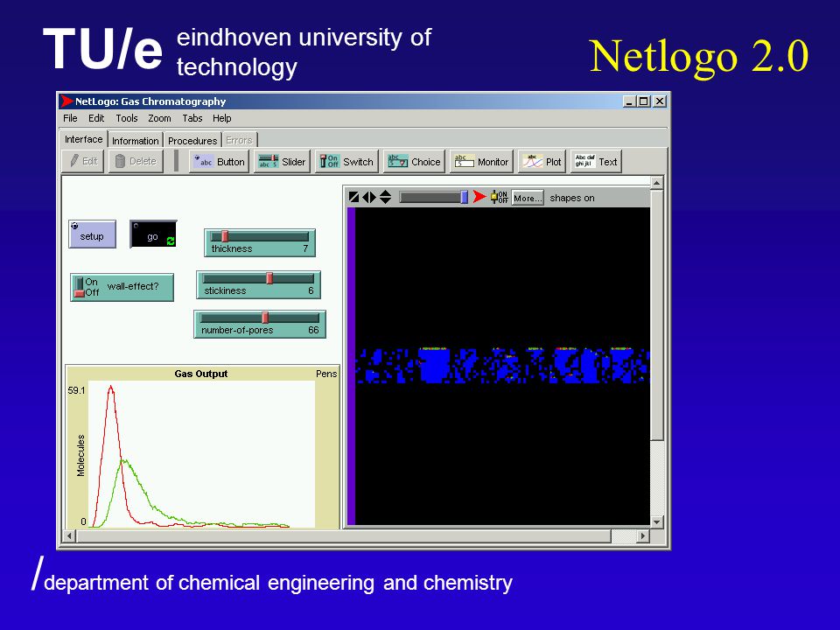The width and height of the screenshot is (840, 630).
Task: Click the diagonal resize graphics icon
Action: pos(353,197)
